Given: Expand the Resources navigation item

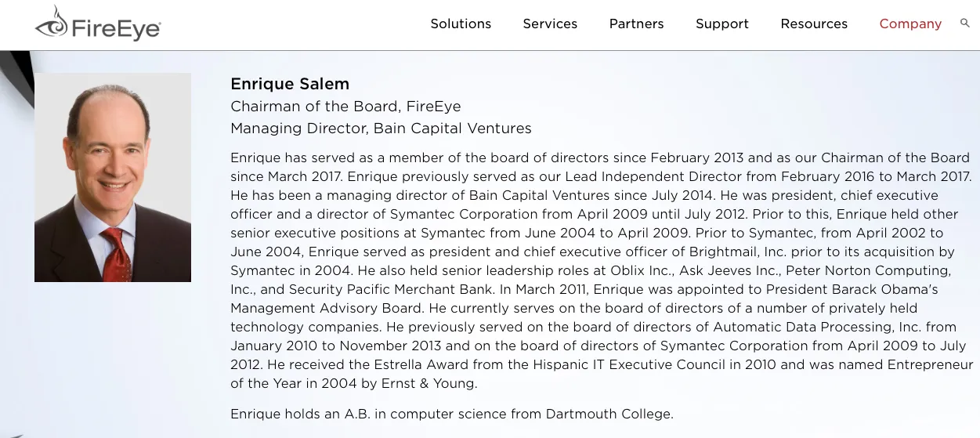Looking at the screenshot, I should click(x=814, y=24).
